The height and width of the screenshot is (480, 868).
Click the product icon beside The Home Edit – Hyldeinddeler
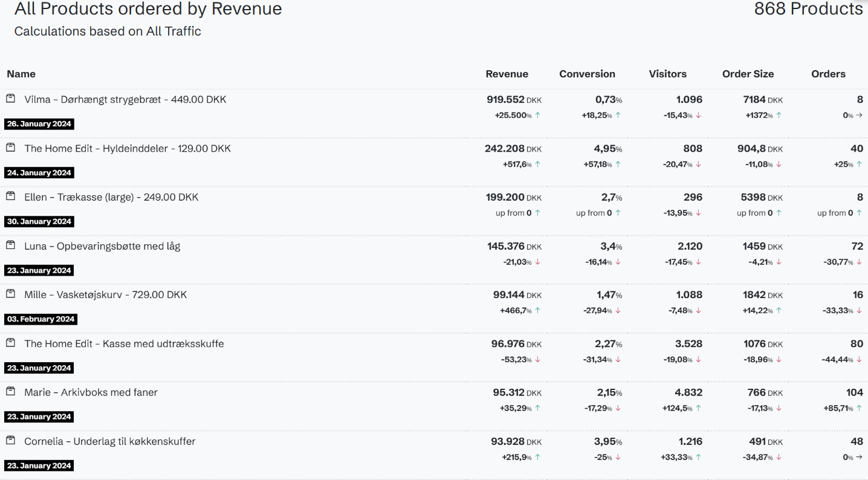(10, 147)
